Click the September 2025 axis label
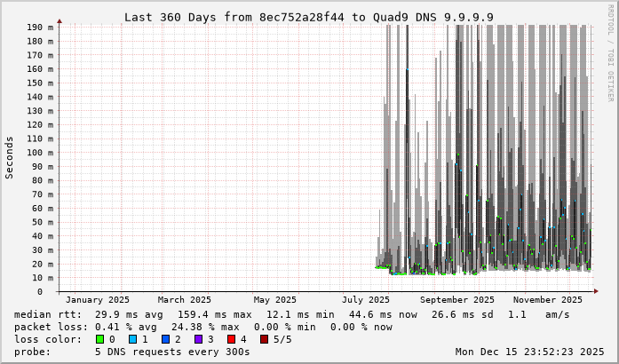This screenshot has width=619, height=364. (457, 300)
